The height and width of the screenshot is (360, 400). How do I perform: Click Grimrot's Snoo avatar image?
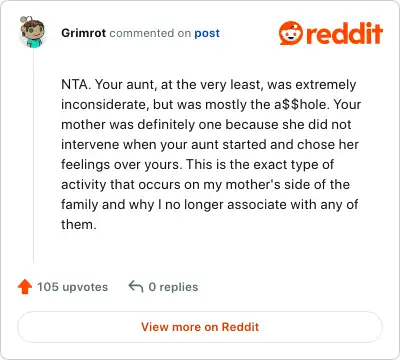tap(32, 32)
